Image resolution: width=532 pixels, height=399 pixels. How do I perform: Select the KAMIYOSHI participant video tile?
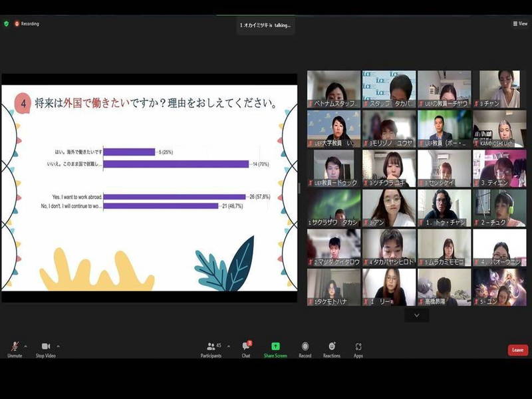pos(499,128)
